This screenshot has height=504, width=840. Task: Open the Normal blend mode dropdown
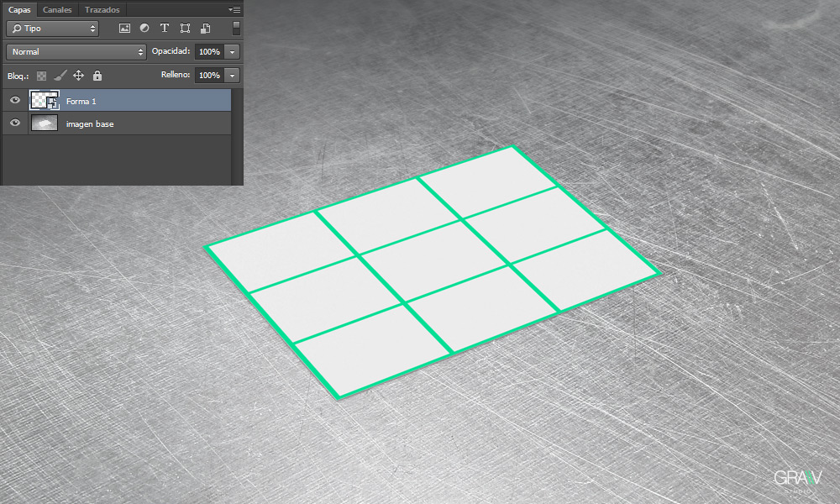point(76,52)
